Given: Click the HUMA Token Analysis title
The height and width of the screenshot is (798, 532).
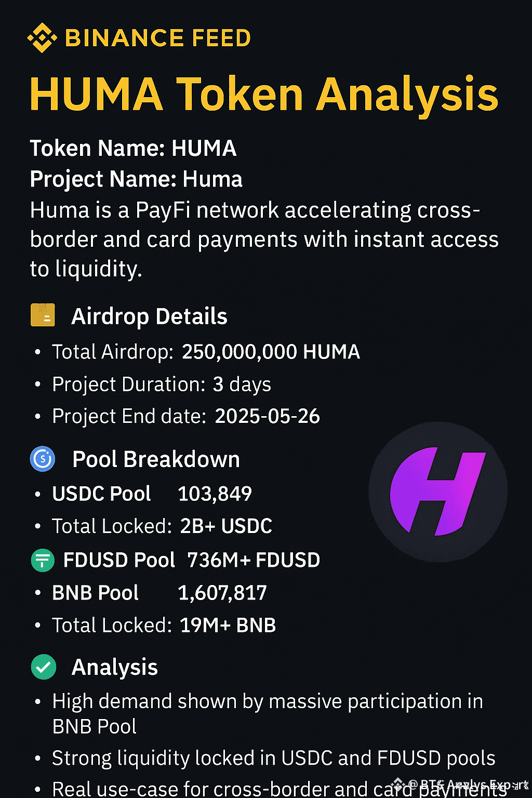Looking at the screenshot, I should coord(264,95).
